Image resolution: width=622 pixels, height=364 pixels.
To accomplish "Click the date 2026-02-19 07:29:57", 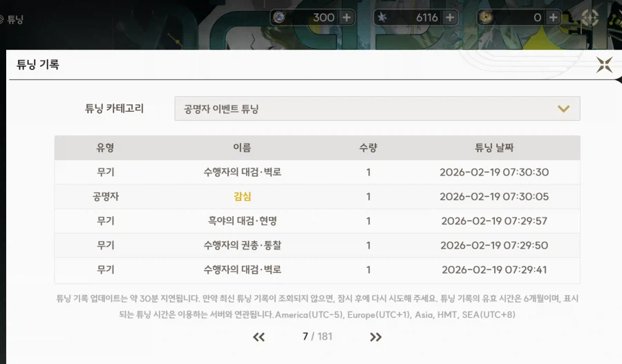I will 494,221.
